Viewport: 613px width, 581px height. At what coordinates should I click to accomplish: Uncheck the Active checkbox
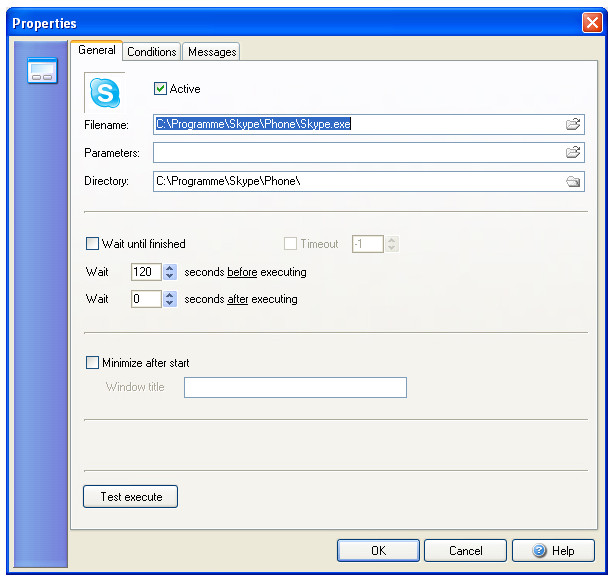coord(160,89)
